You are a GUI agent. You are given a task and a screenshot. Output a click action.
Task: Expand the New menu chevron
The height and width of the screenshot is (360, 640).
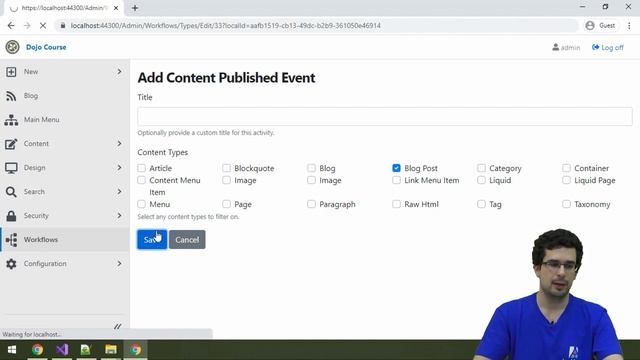pos(119,72)
